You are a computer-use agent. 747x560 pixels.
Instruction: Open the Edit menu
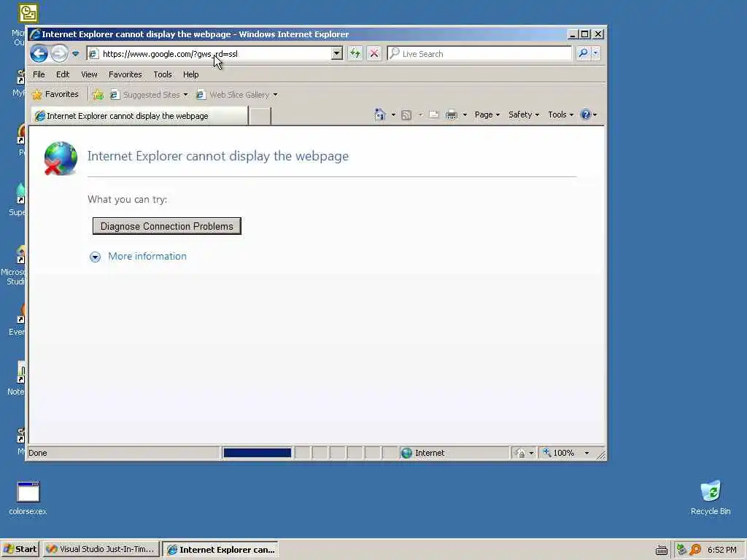63,74
